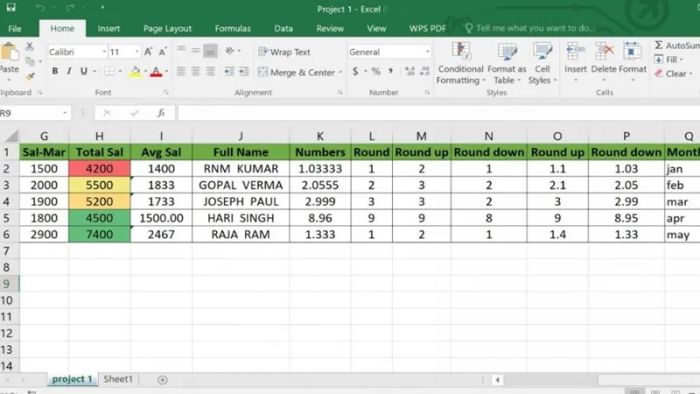Click the Accounting dollar format icon
Image resolution: width=700 pixels, height=394 pixels.
click(355, 71)
